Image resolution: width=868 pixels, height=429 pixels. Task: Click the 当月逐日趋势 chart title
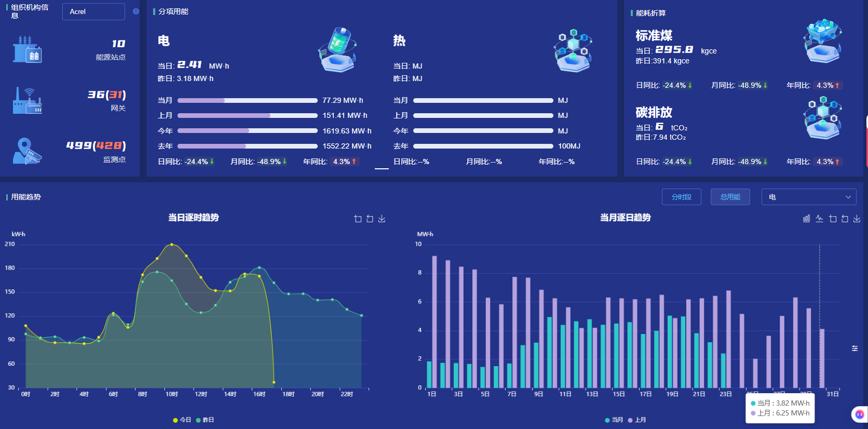pos(626,218)
